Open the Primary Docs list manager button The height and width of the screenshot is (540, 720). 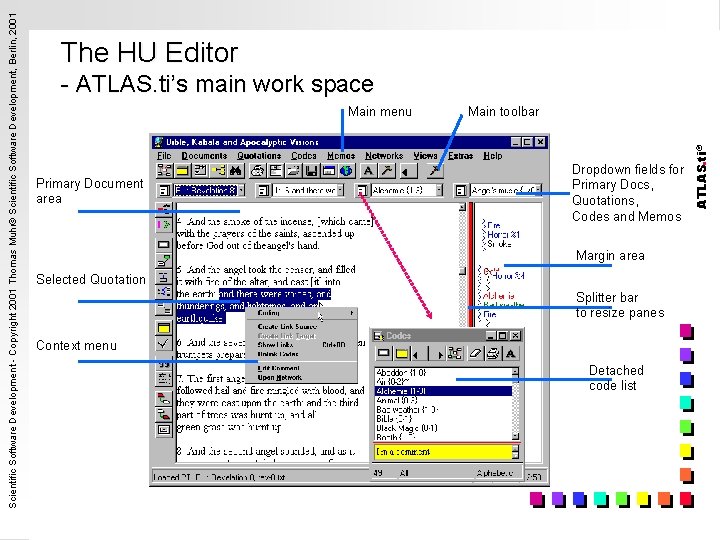164,190
